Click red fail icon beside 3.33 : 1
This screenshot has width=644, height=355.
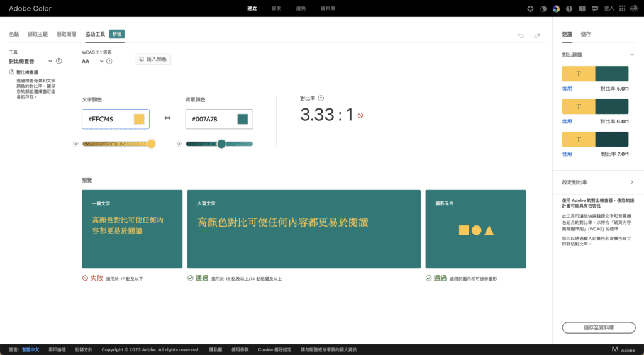click(360, 116)
